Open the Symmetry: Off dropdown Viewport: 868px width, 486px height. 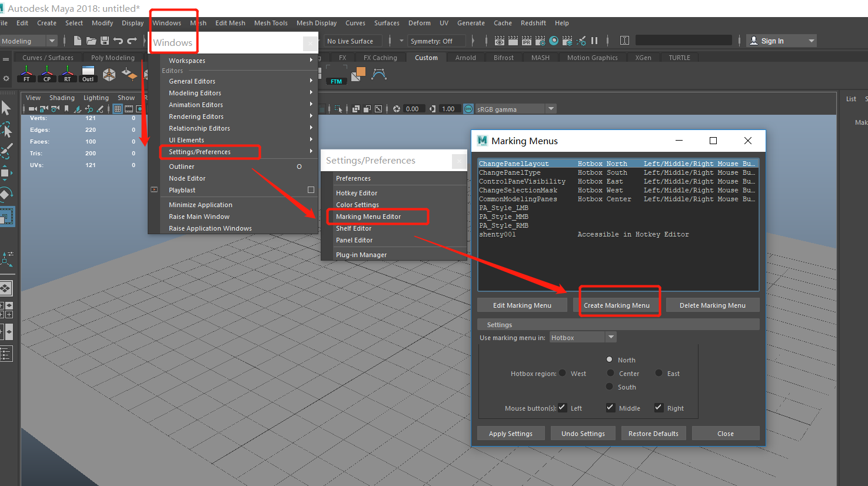(437, 41)
